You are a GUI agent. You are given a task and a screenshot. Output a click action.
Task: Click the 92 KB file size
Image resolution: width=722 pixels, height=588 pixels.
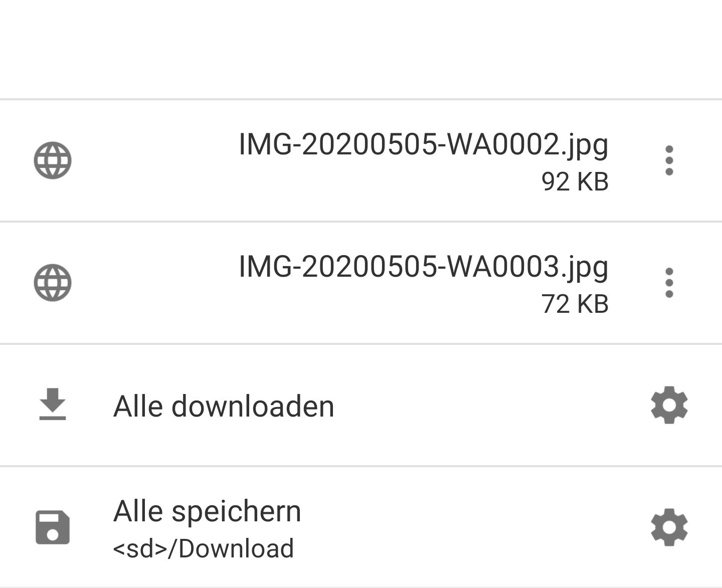point(575,181)
